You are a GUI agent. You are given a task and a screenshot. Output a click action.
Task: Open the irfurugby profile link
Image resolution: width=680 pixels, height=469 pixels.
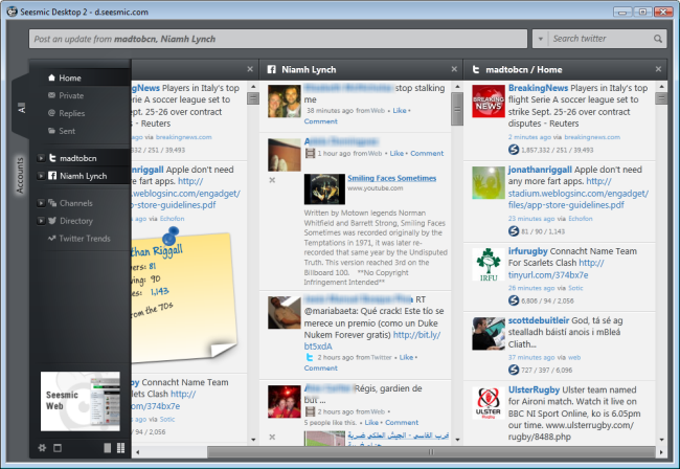pos(528,251)
